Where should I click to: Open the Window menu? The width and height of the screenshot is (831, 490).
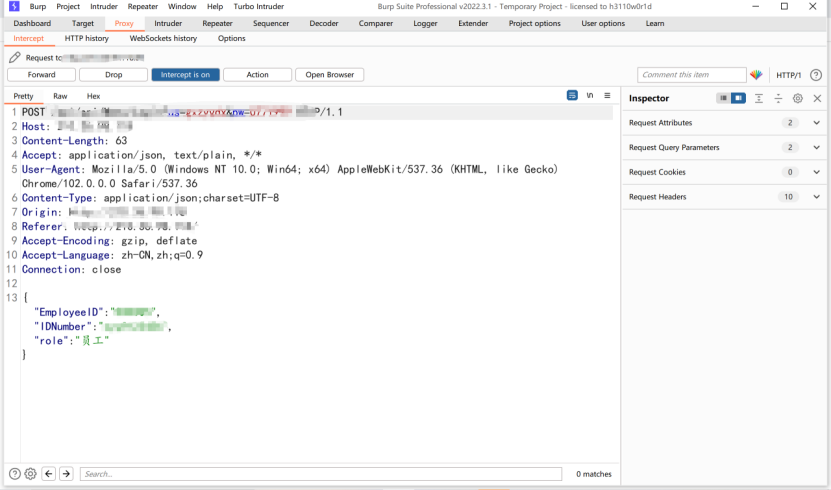pyautogui.click(x=182, y=6)
